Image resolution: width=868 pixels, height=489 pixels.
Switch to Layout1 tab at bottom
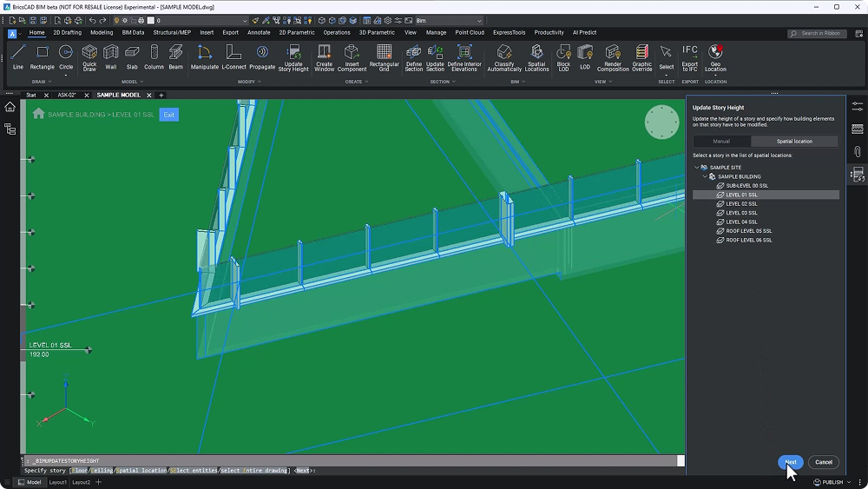57,482
